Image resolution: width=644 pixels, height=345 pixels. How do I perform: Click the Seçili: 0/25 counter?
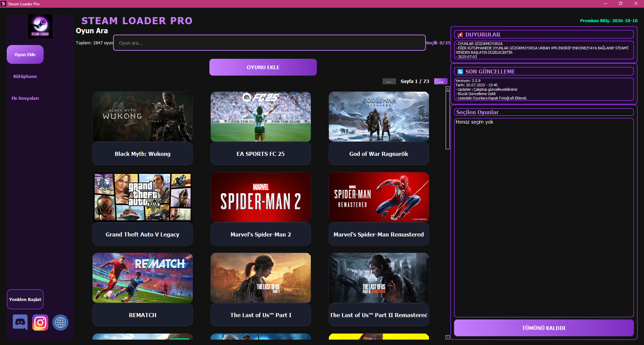438,43
